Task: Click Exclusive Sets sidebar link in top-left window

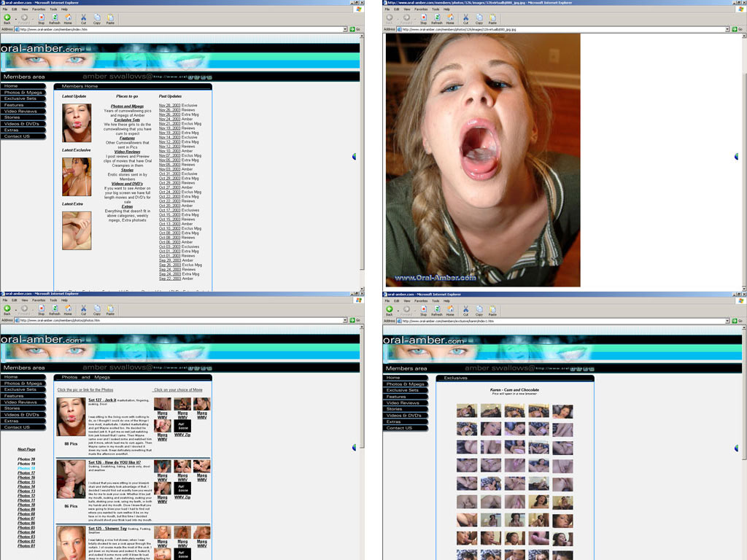Action: (23, 98)
